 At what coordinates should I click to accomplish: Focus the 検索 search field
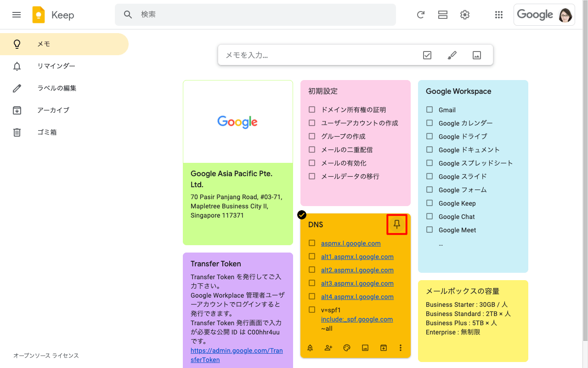[255, 15]
